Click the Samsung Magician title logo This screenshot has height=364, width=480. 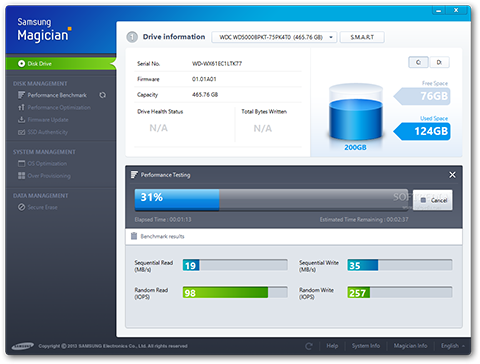coord(44,30)
